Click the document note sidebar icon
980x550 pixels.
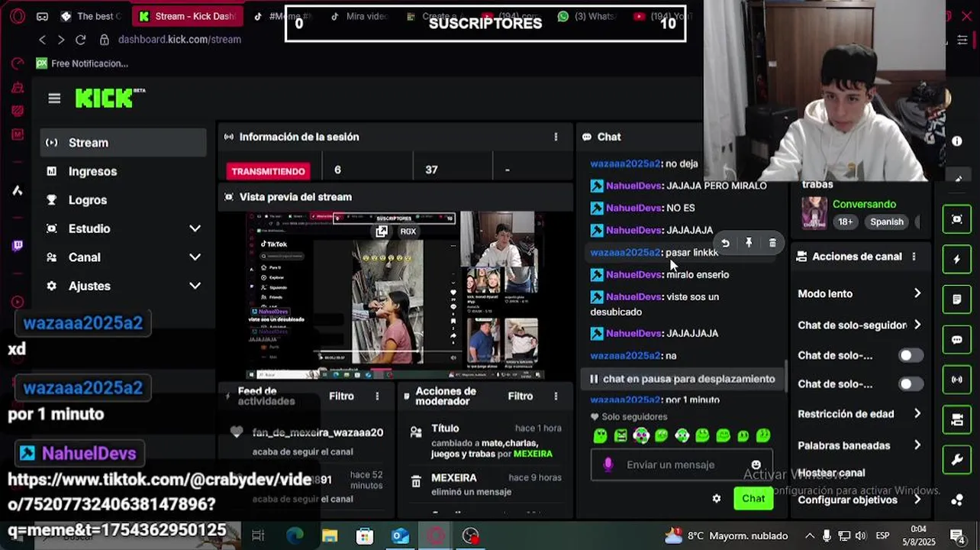pyautogui.click(x=957, y=299)
